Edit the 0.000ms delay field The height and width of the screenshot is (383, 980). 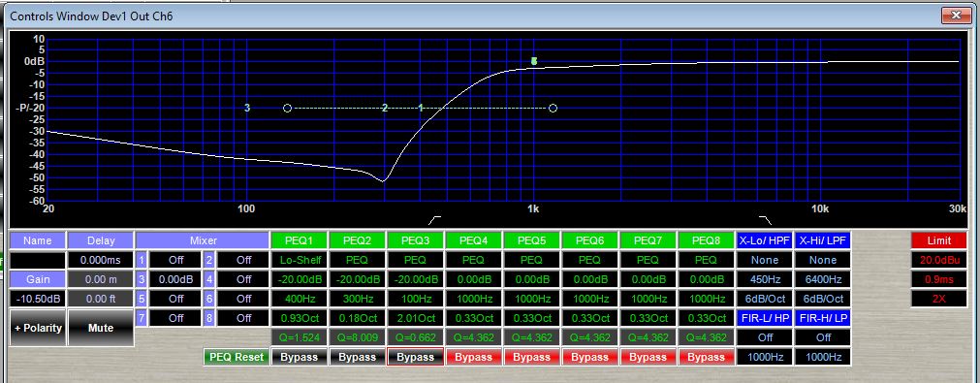pos(101,260)
